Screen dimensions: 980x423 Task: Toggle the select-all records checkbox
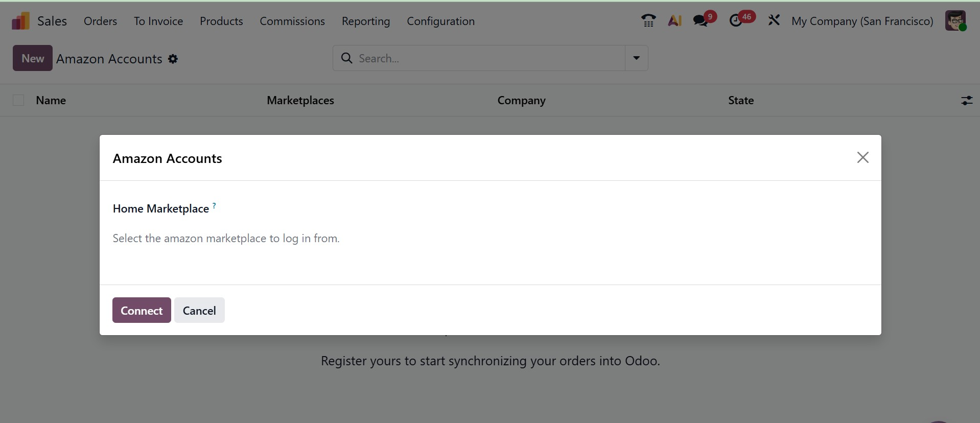(x=18, y=101)
